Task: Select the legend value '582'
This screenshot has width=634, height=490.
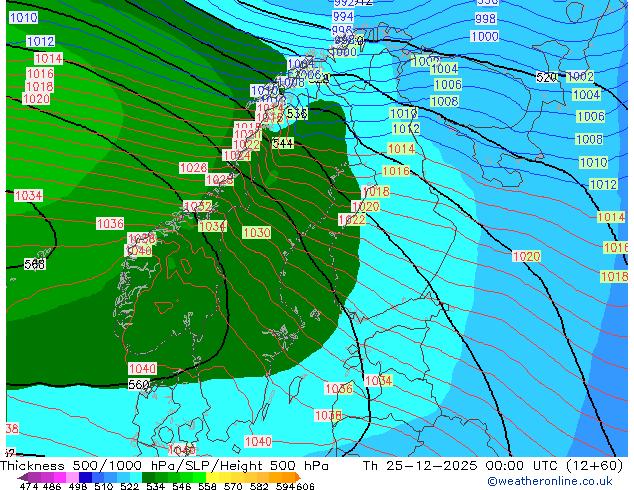Action: tap(259, 486)
